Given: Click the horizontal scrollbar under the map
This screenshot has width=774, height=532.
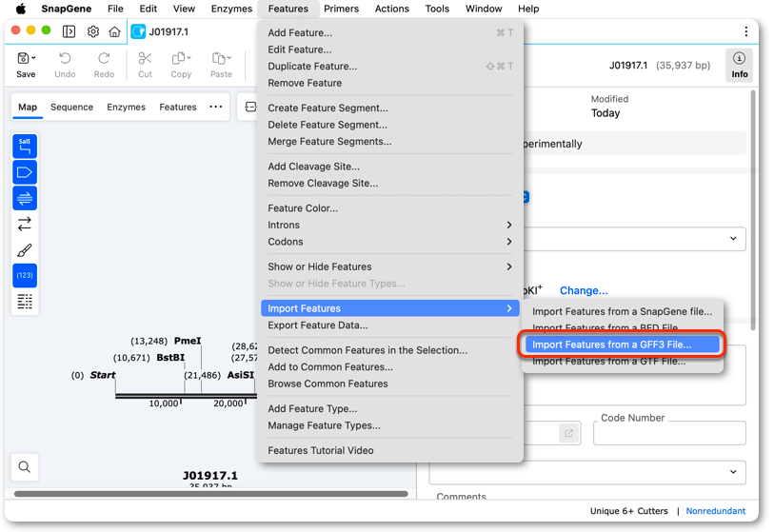Looking at the screenshot, I should [x=210, y=494].
